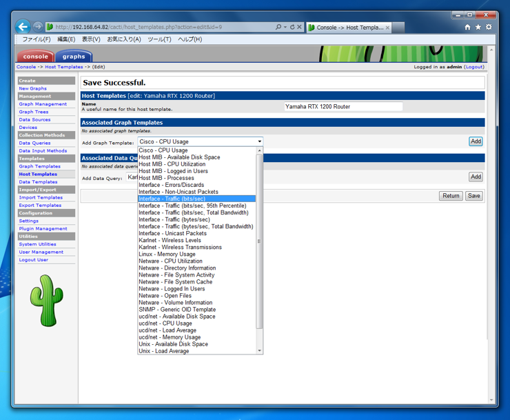Refresh the page with the reload icon
This screenshot has height=420, width=510.
click(292, 27)
